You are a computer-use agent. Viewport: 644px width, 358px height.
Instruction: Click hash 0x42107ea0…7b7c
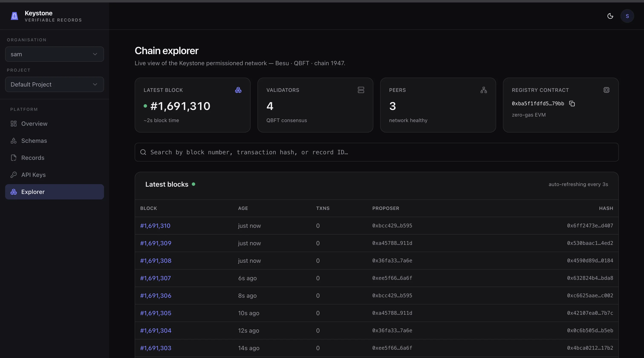click(590, 313)
